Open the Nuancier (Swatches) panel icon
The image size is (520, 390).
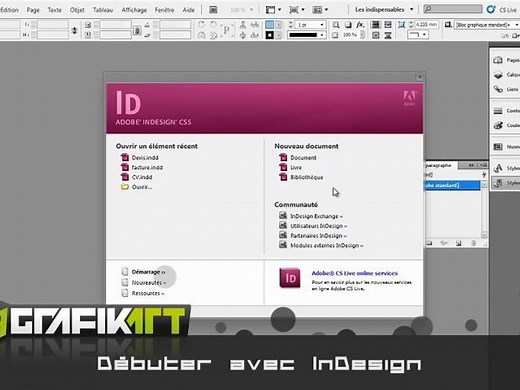coord(498,147)
